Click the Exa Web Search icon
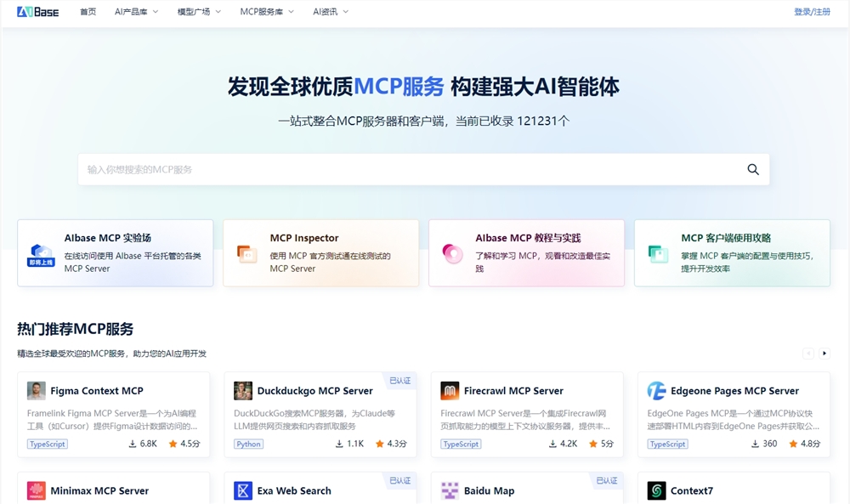This screenshot has width=850, height=504. [x=241, y=490]
